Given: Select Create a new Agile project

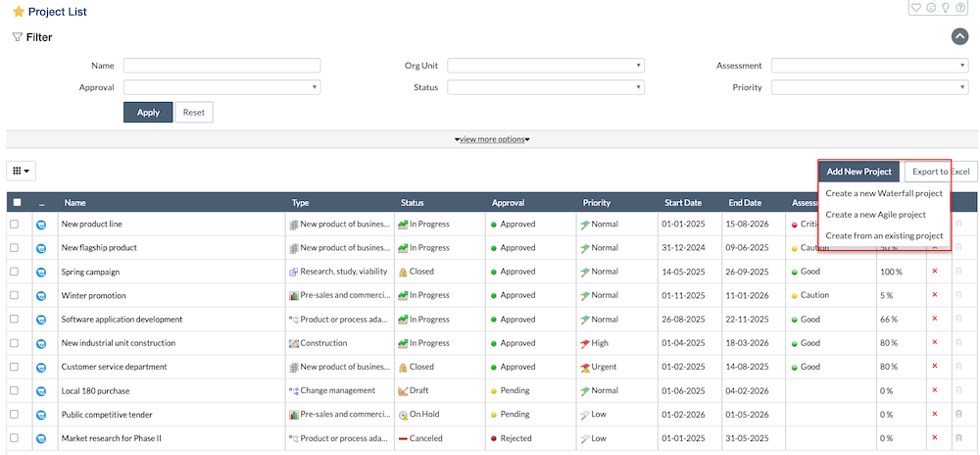Looking at the screenshot, I should (x=875, y=214).
